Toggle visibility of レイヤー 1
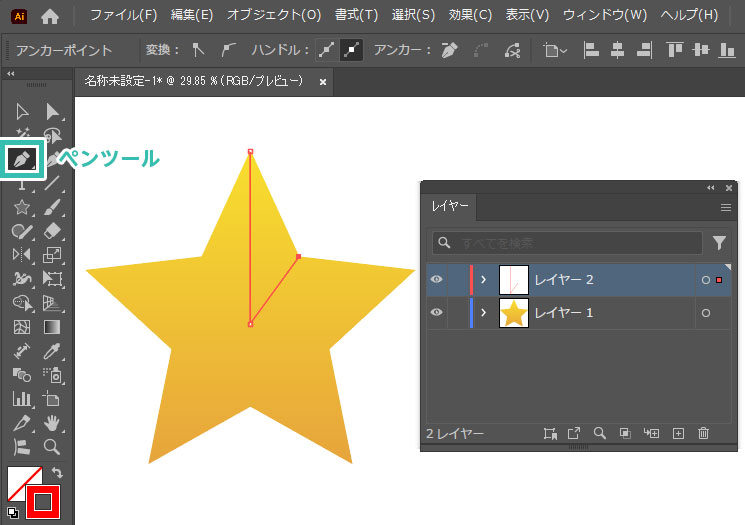The width and height of the screenshot is (745, 525). pyautogui.click(x=436, y=313)
